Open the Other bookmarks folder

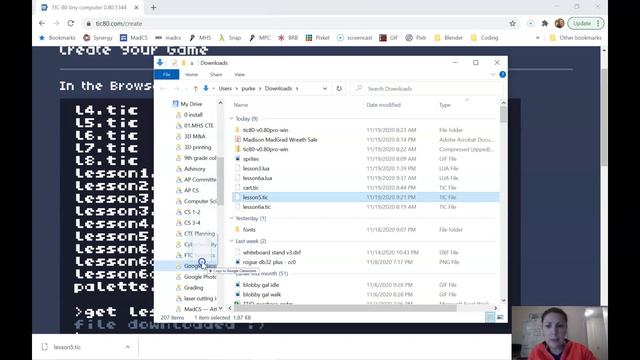[576, 38]
